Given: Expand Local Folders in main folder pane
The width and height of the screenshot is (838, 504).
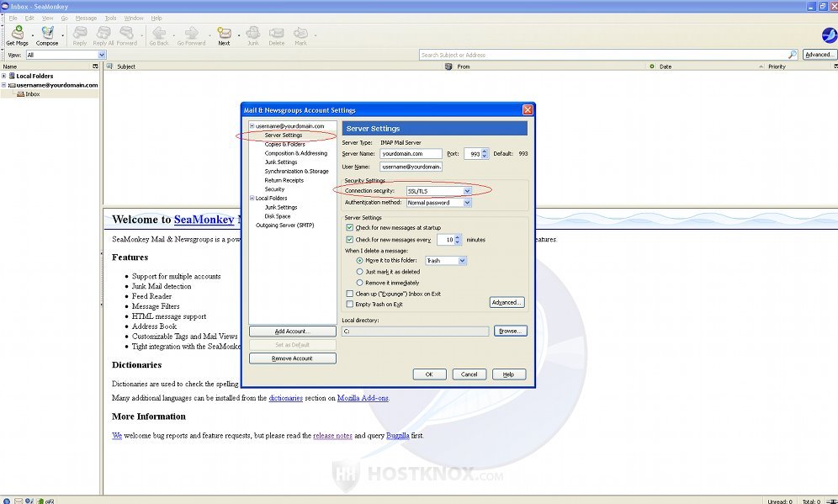Looking at the screenshot, I should [x=3, y=76].
